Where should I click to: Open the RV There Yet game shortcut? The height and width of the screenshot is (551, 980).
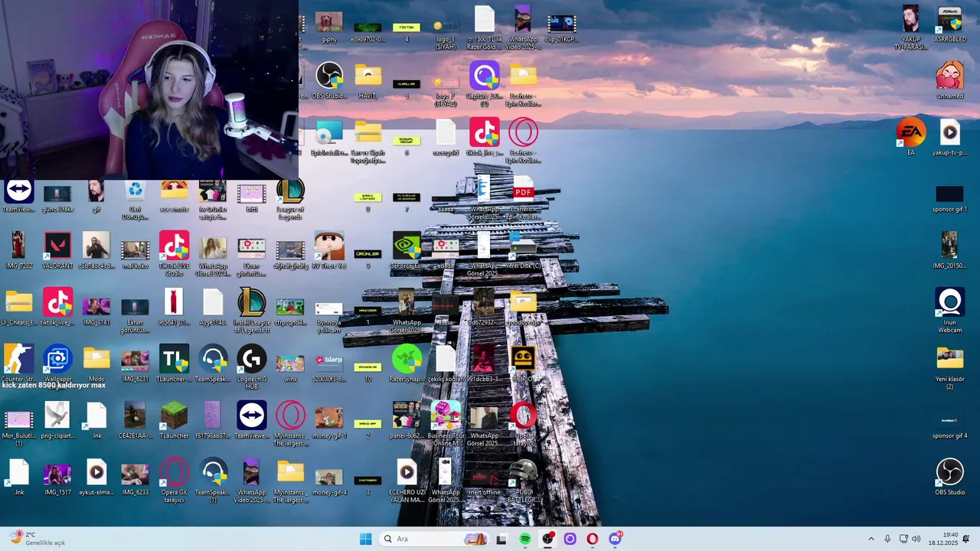[x=329, y=251]
